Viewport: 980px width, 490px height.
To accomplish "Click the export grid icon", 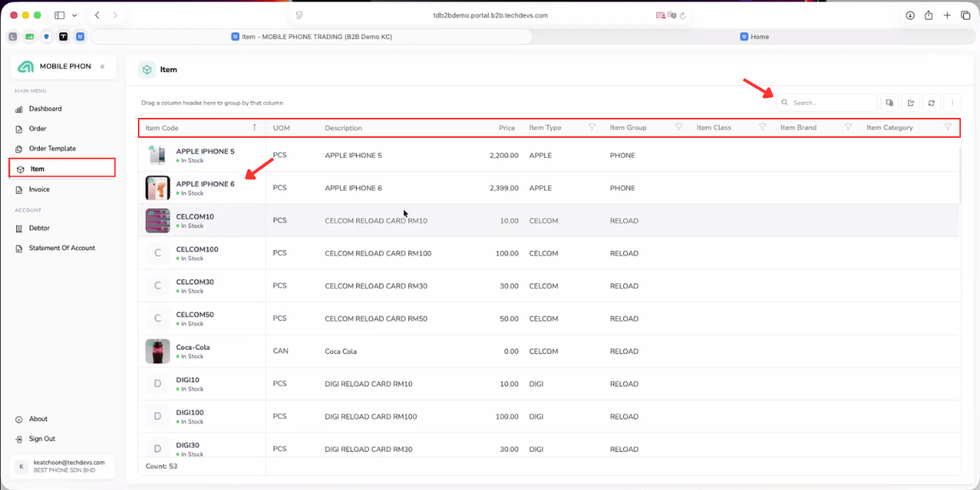I will click(910, 103).
